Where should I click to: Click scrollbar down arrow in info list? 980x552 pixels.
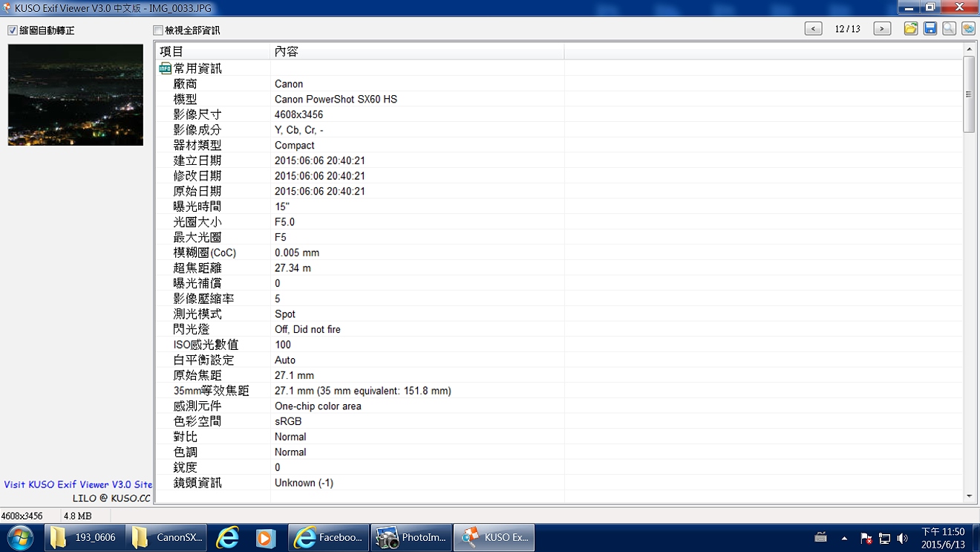coord(969,496)
